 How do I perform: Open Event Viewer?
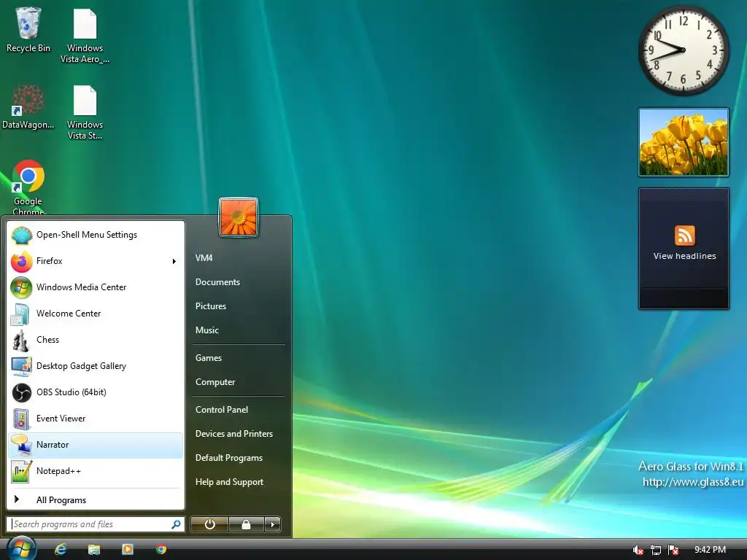tap(96, 418)
